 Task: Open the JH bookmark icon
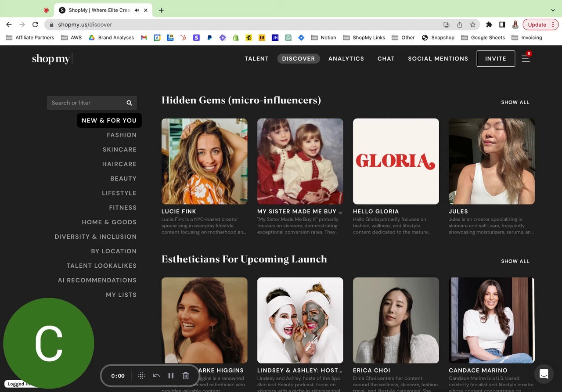coord(275,38)
